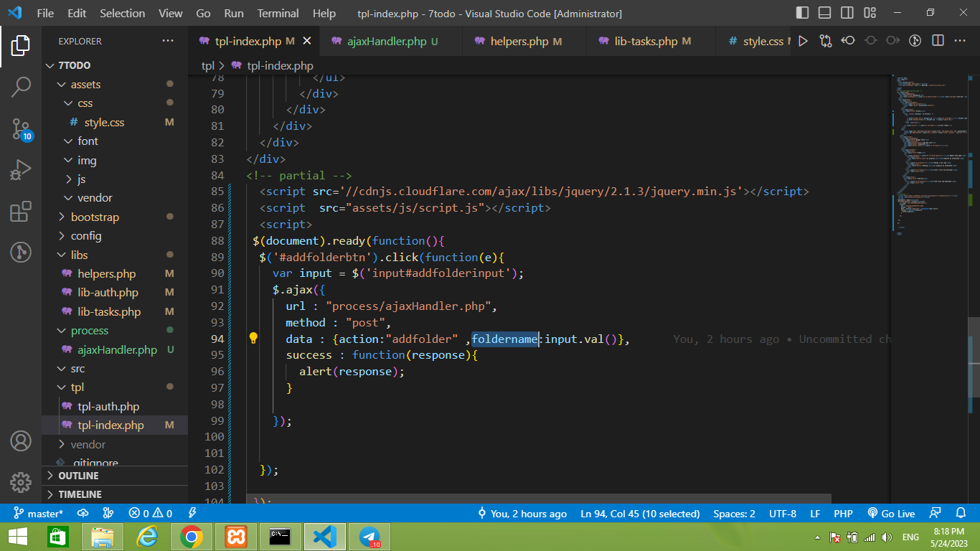The height and width of the screenshot is (551, 980).
Task: Change the LF end of line sequence
Action: 815,513
